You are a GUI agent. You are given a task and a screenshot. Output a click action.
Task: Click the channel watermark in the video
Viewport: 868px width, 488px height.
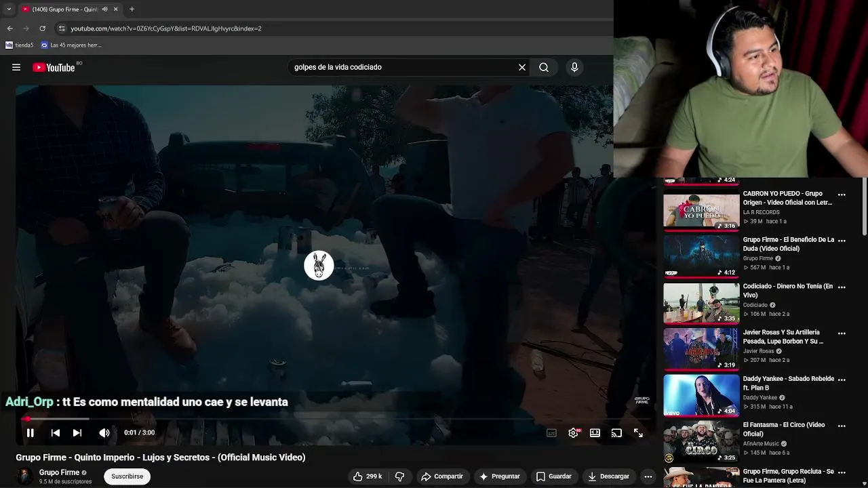click(x=642, y=400)
